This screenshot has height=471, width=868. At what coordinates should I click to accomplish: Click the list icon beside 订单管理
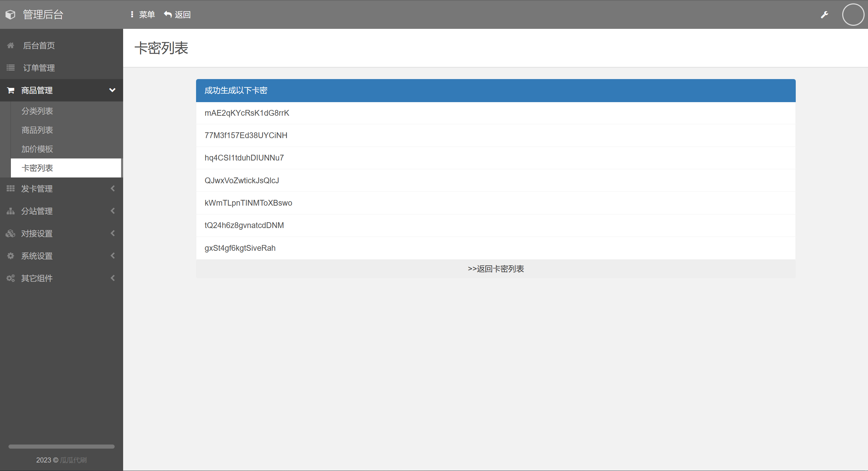[11, 68]
